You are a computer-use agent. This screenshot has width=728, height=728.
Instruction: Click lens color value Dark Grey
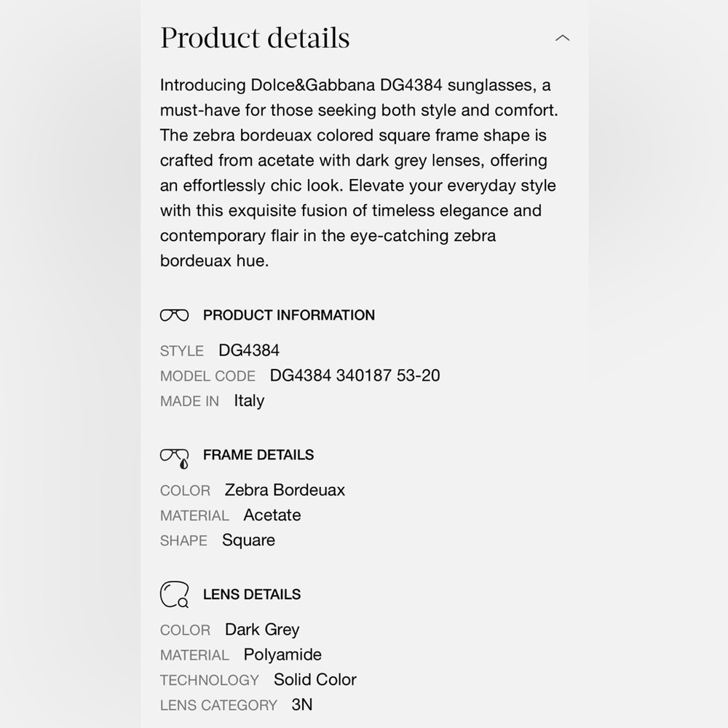[262, 630]
